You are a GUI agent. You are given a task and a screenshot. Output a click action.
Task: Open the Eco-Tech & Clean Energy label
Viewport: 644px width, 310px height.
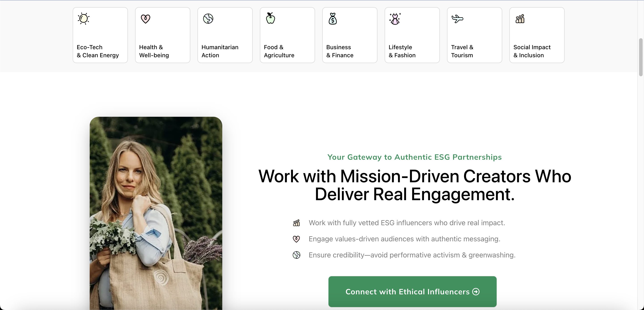point(98,51)
